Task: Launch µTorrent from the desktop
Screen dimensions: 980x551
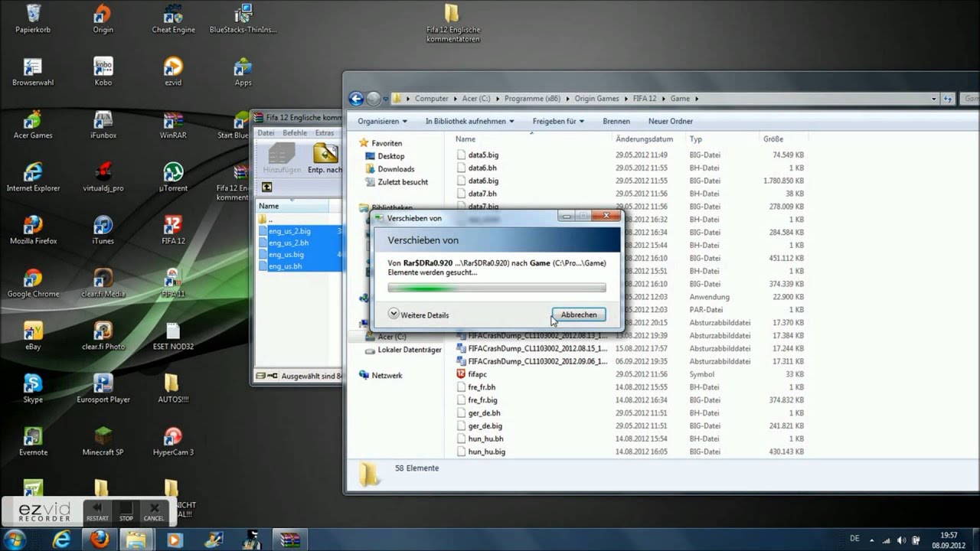Action: [x=173, y=178]
